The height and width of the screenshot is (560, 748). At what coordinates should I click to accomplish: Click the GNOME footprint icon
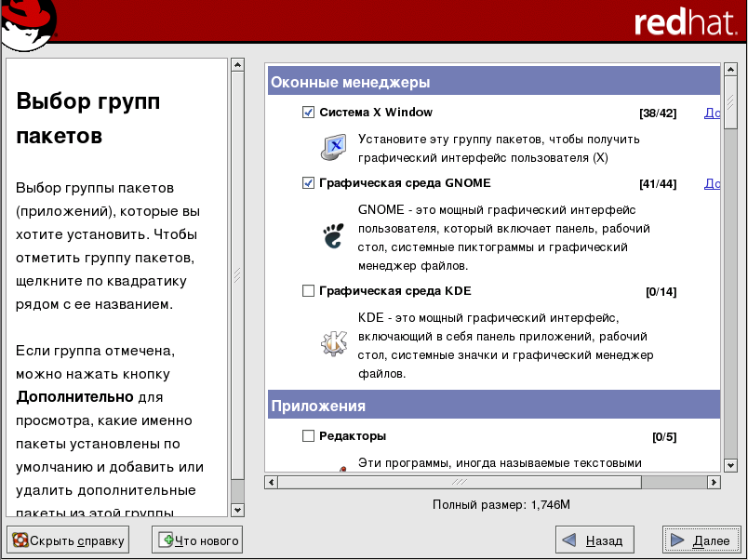point(332,237)
